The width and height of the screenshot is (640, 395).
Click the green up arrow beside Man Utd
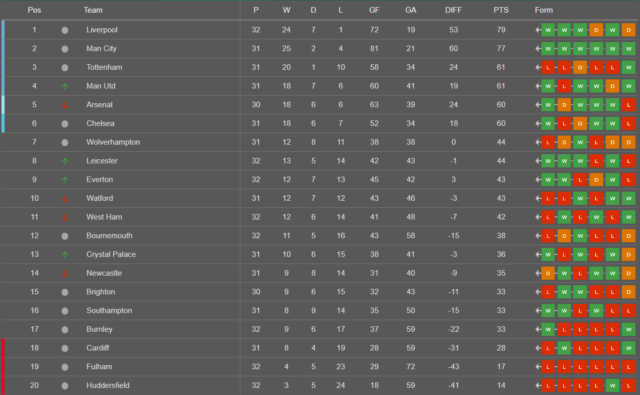coord(64,86)
